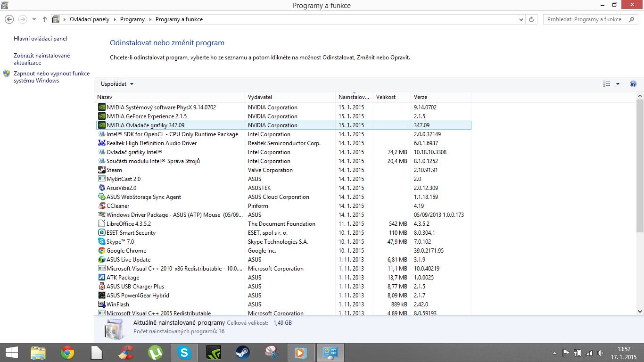Click the search magnifier icon
The height and width of the screenshot is (362, 644).
[630, 19]
